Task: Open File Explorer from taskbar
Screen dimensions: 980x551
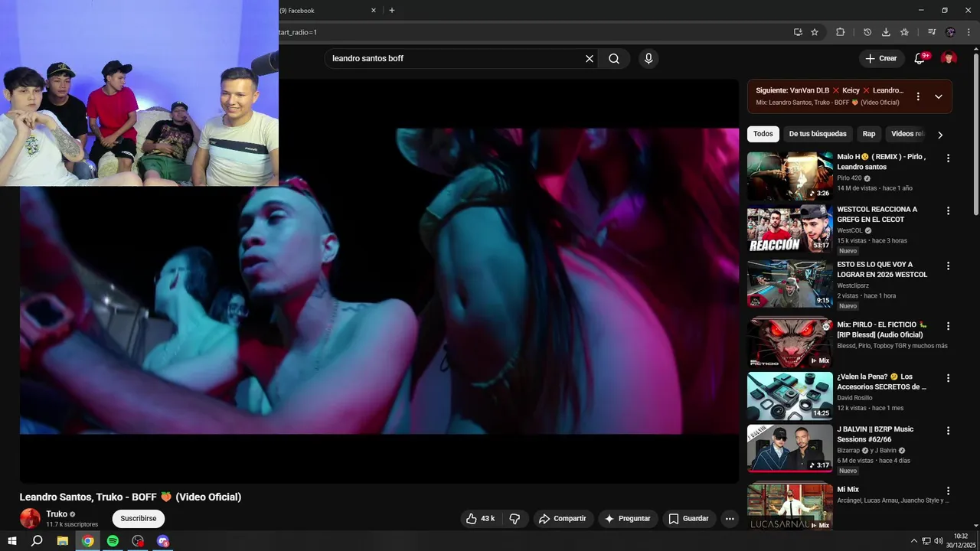Action: [63, 541]
